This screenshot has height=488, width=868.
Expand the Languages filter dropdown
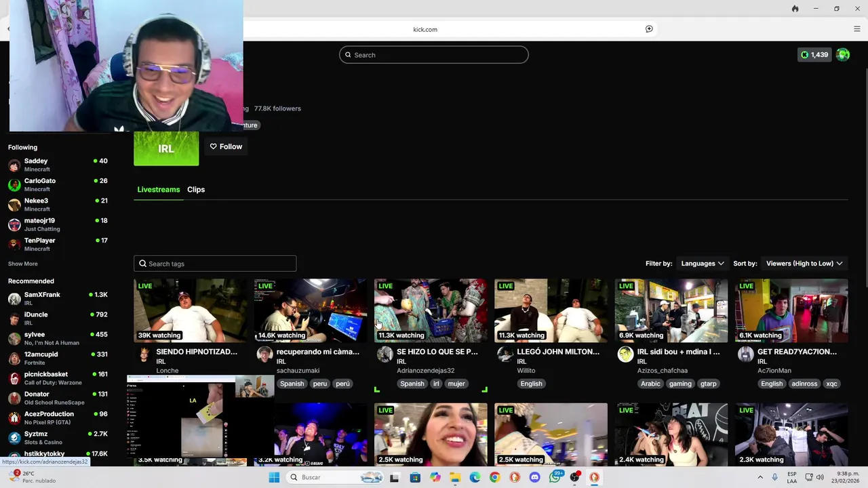[703, 264]
